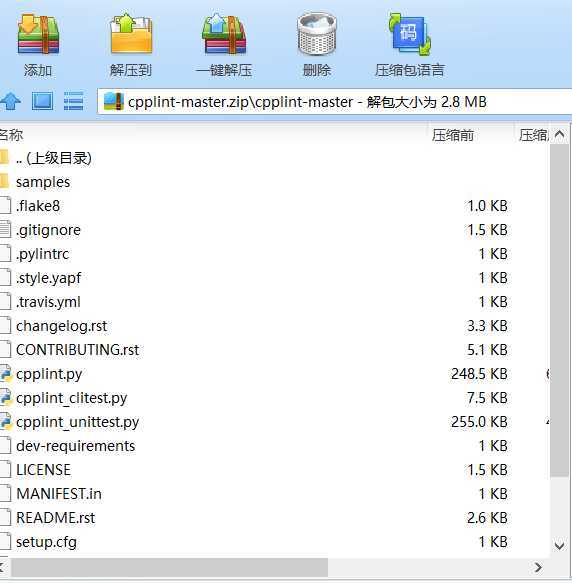Click the 一键解压 (one-click extract) icon

224,34
